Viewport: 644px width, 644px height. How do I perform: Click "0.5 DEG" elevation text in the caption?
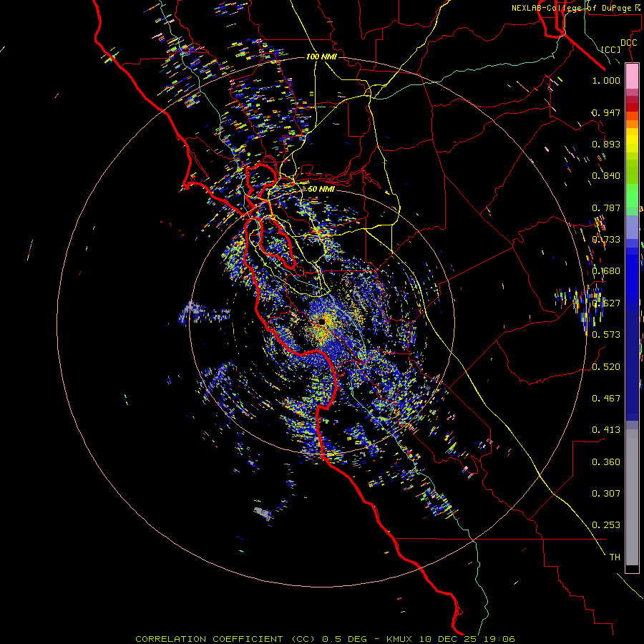pyautogui.click(x=344, y=639)
